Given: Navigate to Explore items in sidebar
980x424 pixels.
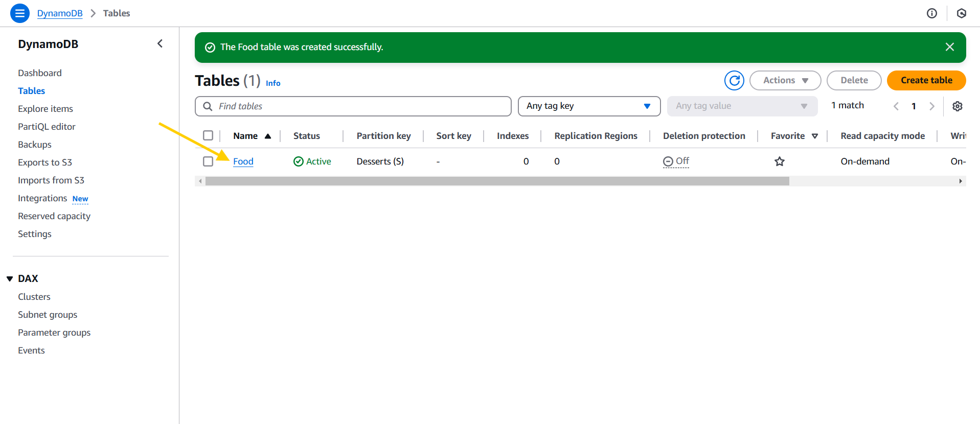Looking at the screenshot, I should 45,109.
